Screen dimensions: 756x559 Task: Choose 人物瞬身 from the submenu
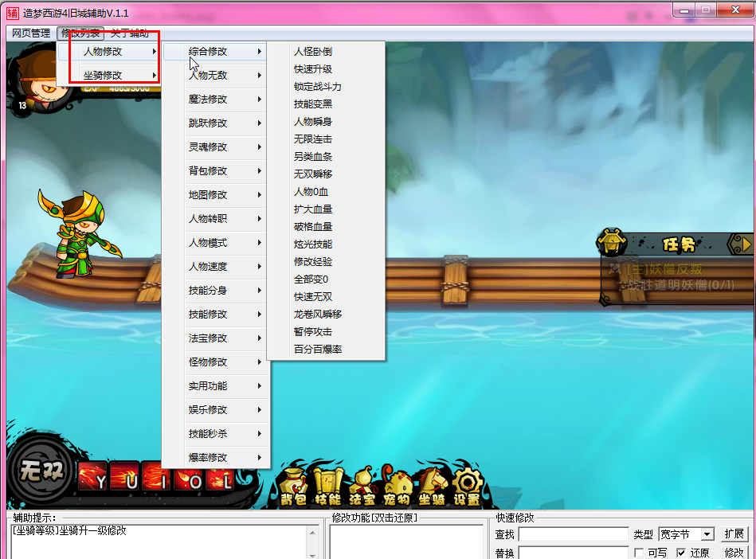[x=327, y=122]
